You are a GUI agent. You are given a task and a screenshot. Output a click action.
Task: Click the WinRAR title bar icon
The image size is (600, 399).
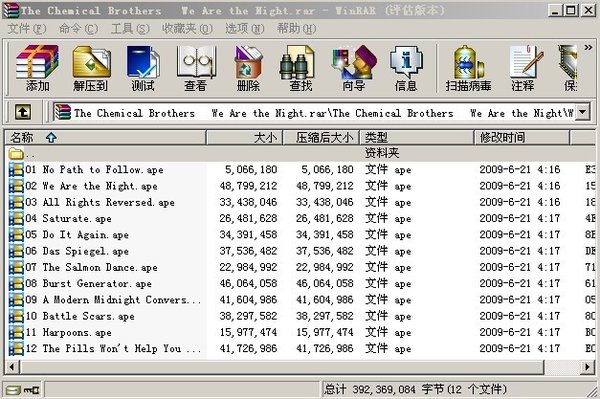click(x=11, y=11)
